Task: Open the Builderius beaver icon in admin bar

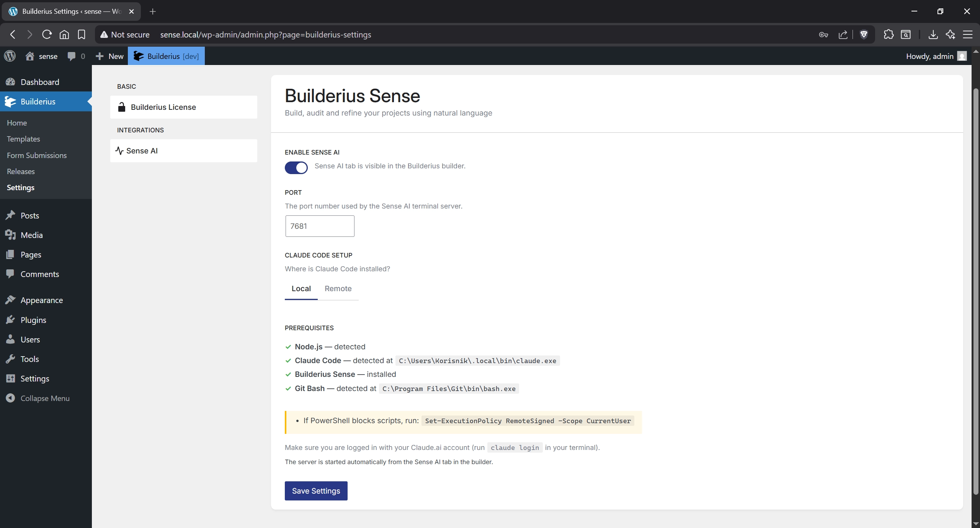Action: pos(138,56)
